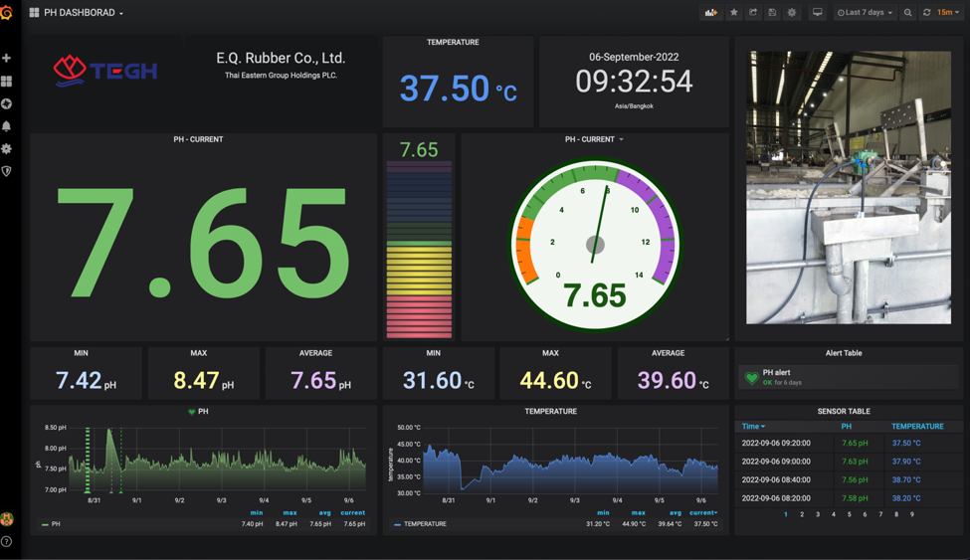The width and height of the screenshot is (970, 560).
Task: Click the zoom out time range icon
Action: [x=908, y=13]
